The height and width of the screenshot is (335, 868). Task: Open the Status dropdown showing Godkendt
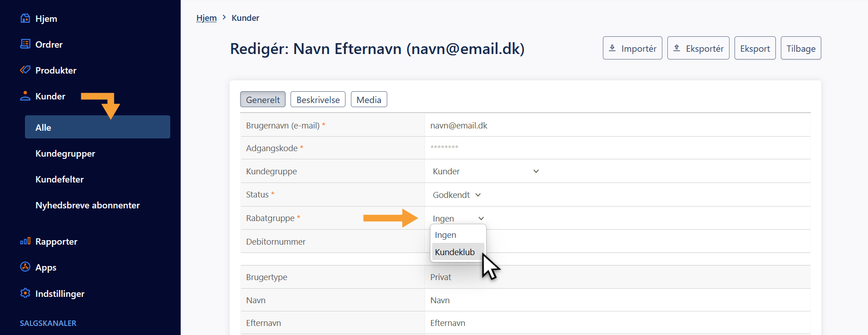(x=456, y=195)
